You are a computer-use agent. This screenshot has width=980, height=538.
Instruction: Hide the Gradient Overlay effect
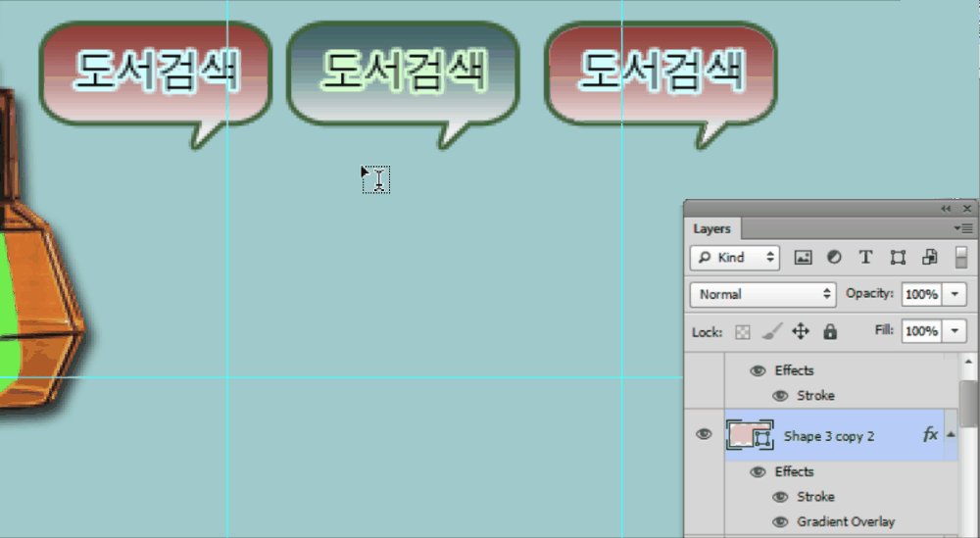780,521
